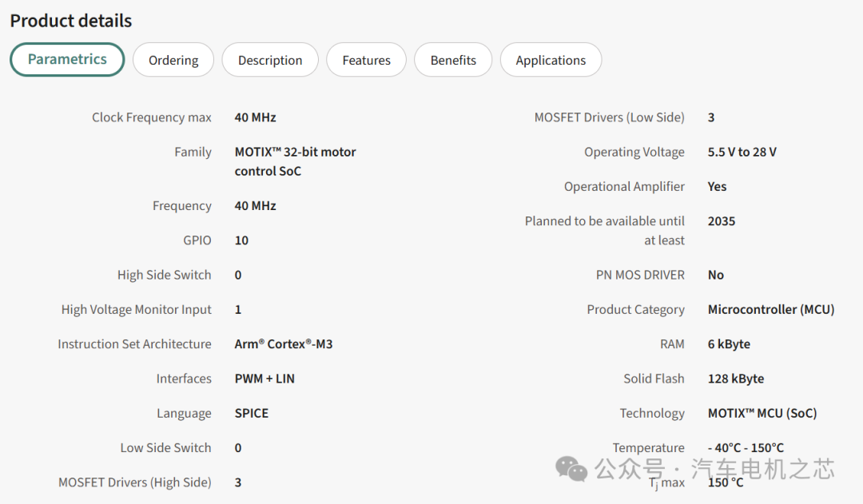The image size is (863, 504).
Task: Click the MOSFET Drivers (High Side) label
Action: click(x=135, y=482)
